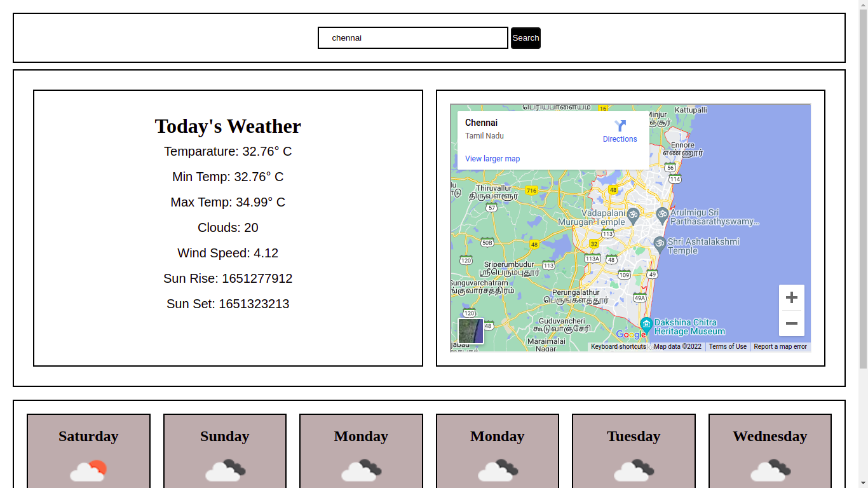Click the Saturday forecast heading
The width and height of the screenshot is (868, 488).
click(x=88, y=436)
